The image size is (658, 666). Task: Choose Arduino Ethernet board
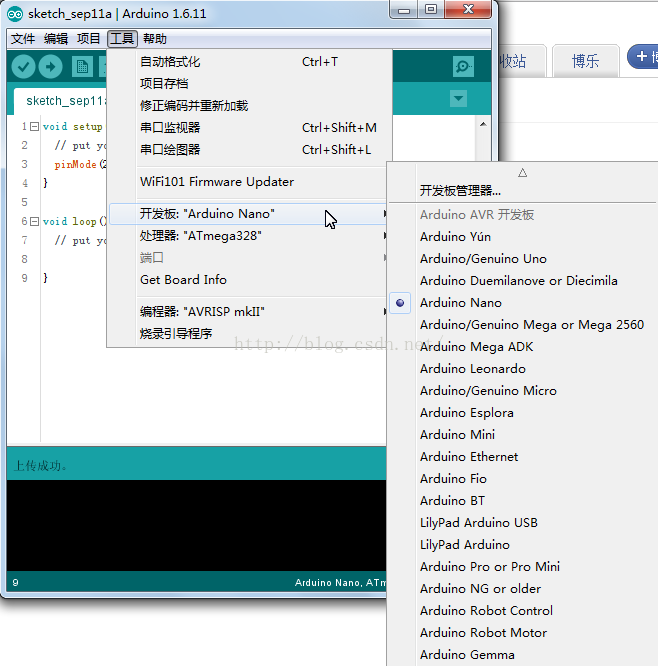[523, 457]
